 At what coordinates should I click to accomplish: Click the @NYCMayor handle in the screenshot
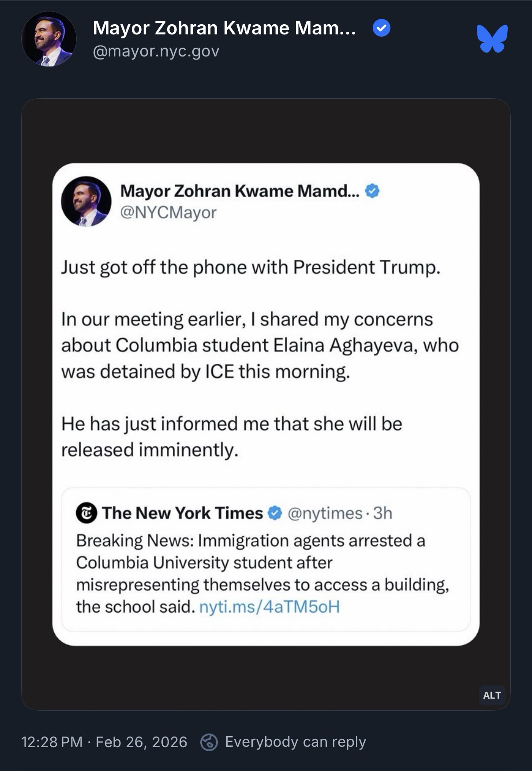coord(168,213)
